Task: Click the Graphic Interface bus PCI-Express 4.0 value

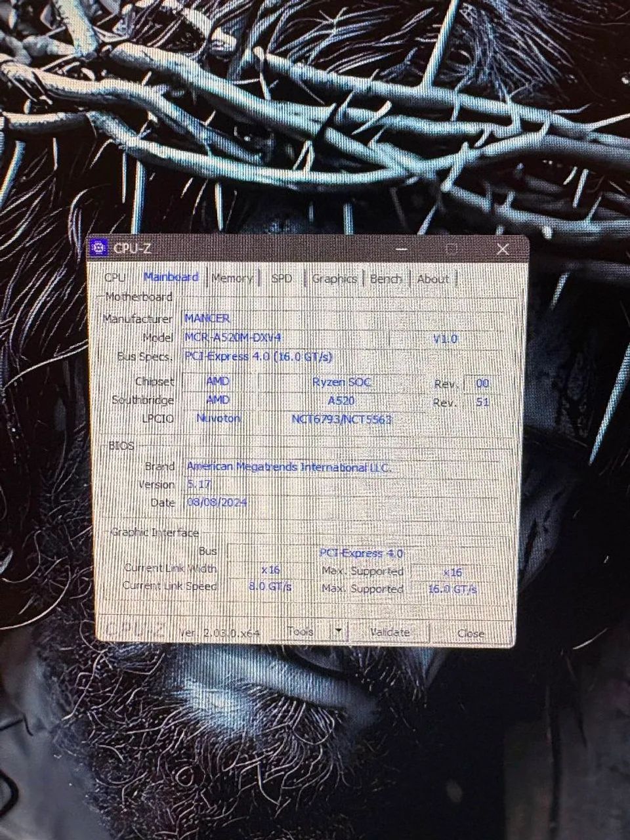Action: click(362, 553)
